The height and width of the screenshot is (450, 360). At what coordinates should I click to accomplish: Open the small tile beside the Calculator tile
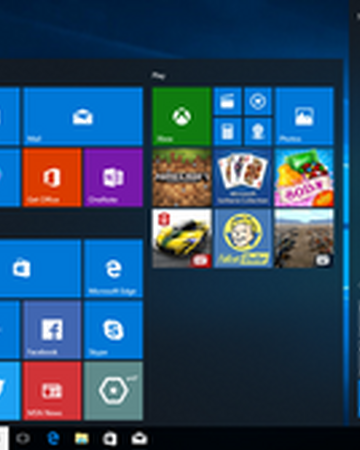258,132
